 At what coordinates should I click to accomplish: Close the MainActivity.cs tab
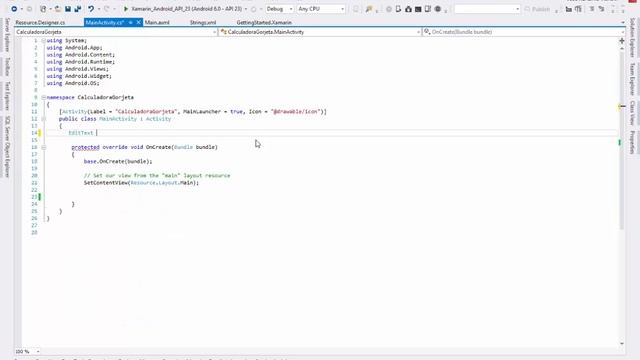click(138, 22)
